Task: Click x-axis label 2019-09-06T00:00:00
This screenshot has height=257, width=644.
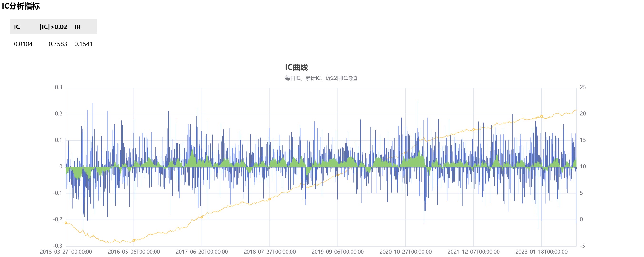Action: click(338, 252)
